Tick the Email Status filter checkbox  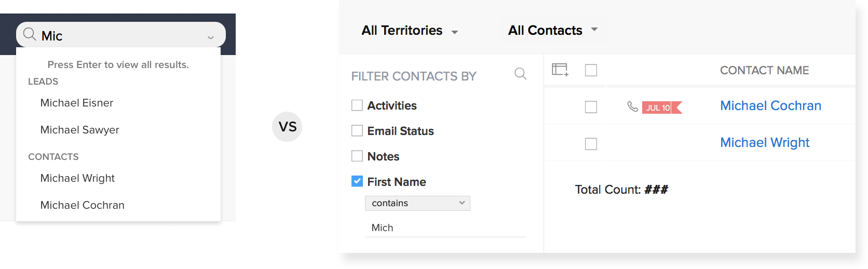tap(357, 131)
